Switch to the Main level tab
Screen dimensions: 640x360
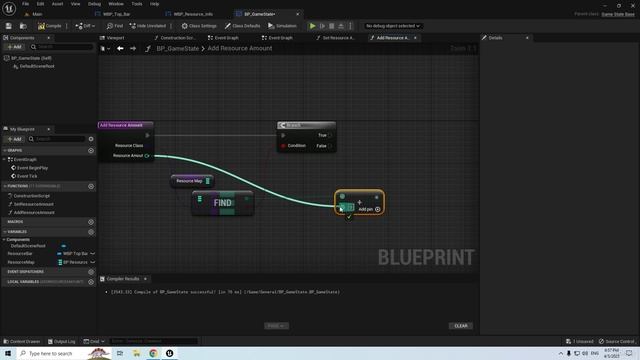click(37, 14)
